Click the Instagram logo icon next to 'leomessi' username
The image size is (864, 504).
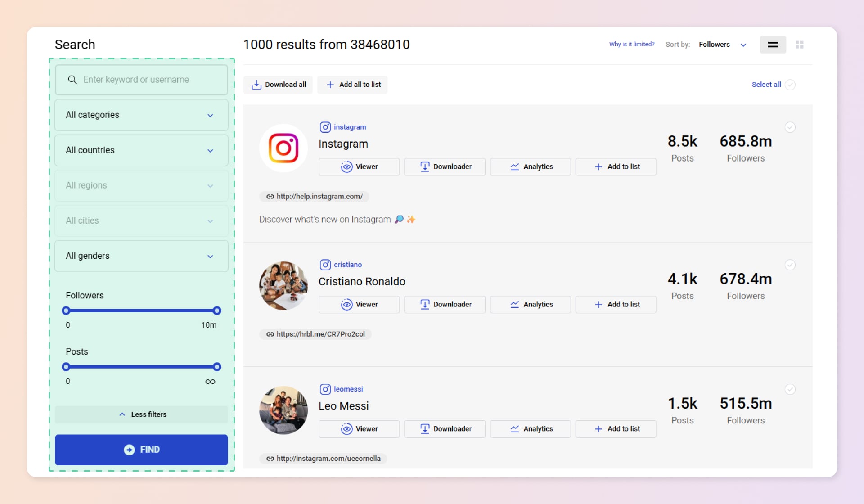pos(325,389)
